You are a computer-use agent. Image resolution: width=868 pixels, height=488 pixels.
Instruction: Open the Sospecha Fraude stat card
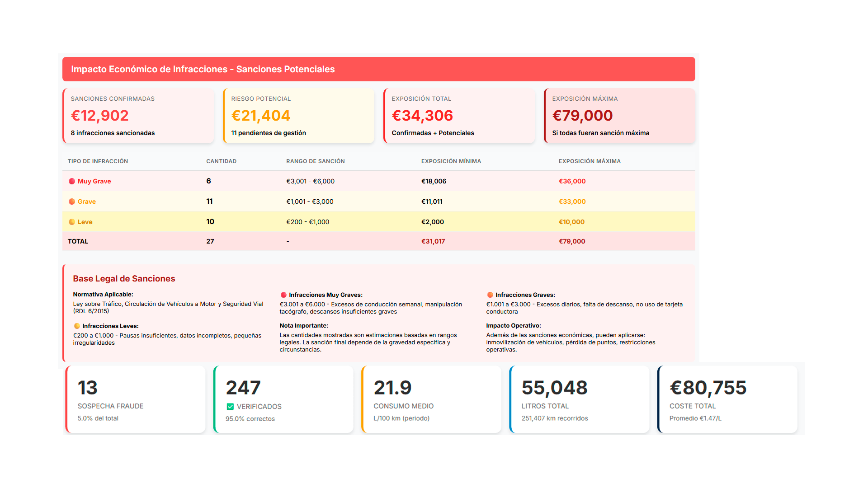[x=136, y=399]
